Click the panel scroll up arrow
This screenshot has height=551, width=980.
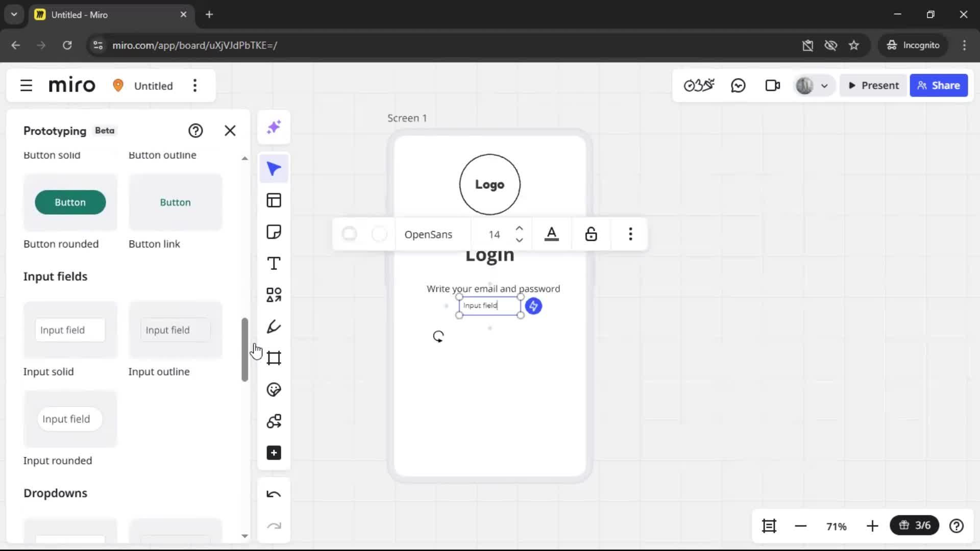pyautogui.click(x=244, y=159)
